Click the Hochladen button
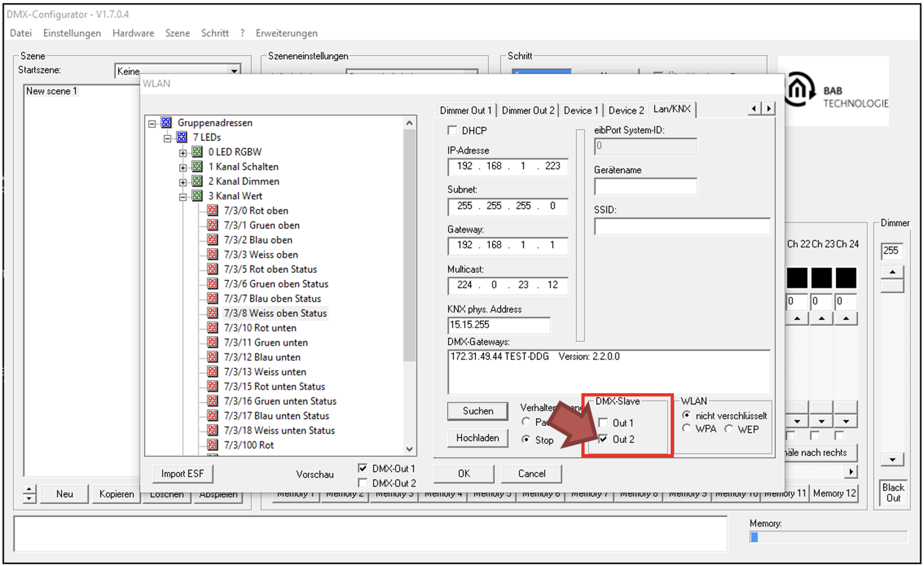This screenshot has width=924, height=566. pyautogui.click(x=478, y=438)
